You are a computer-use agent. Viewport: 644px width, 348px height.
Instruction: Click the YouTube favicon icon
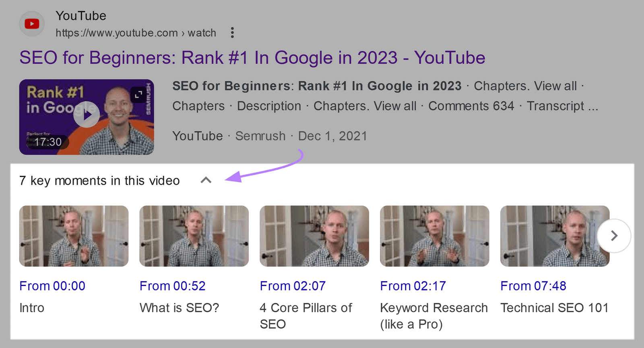coord(31,23)
